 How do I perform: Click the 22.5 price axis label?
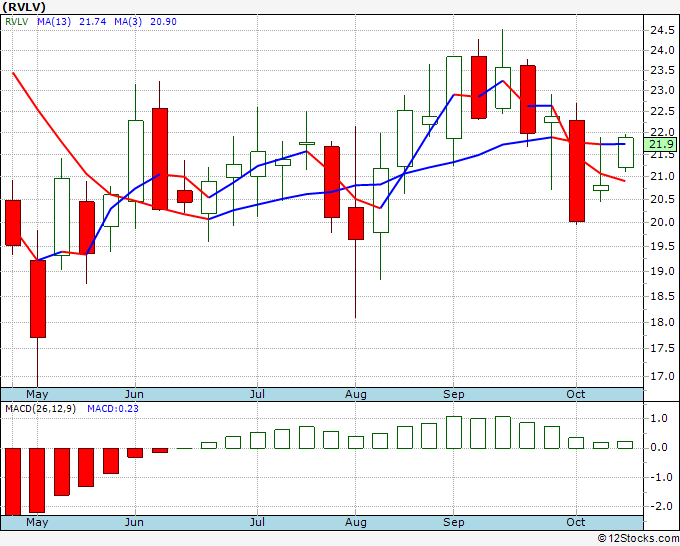(662, 111)
